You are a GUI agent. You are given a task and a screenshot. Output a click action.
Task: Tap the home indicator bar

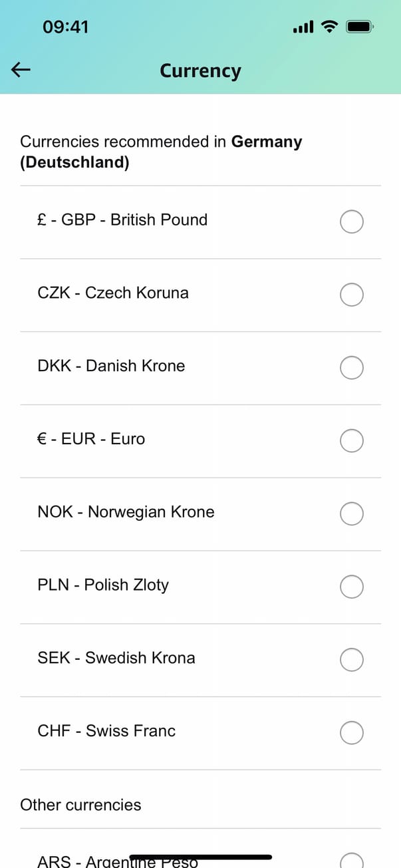(200, 857)
